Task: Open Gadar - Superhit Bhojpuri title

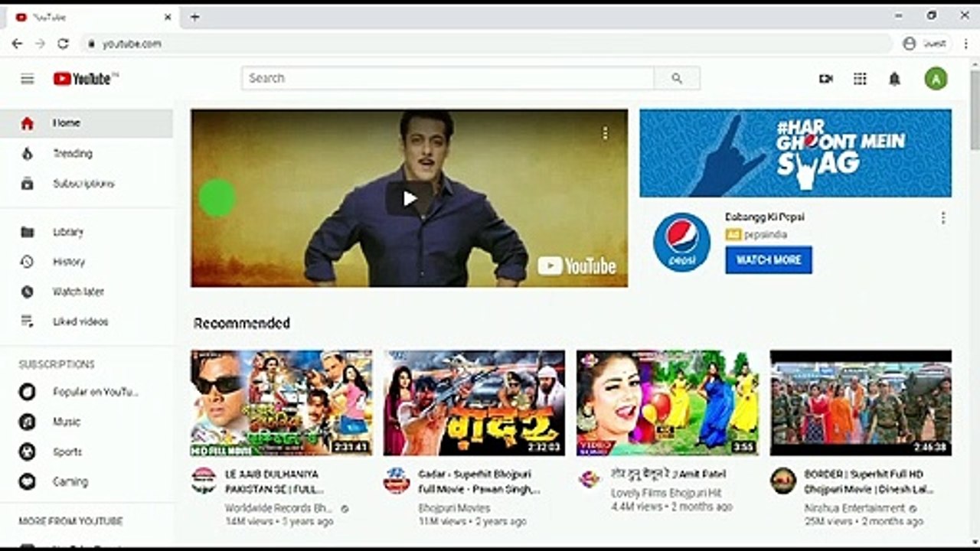Action: pyautogui.click(x=479, y=481)
